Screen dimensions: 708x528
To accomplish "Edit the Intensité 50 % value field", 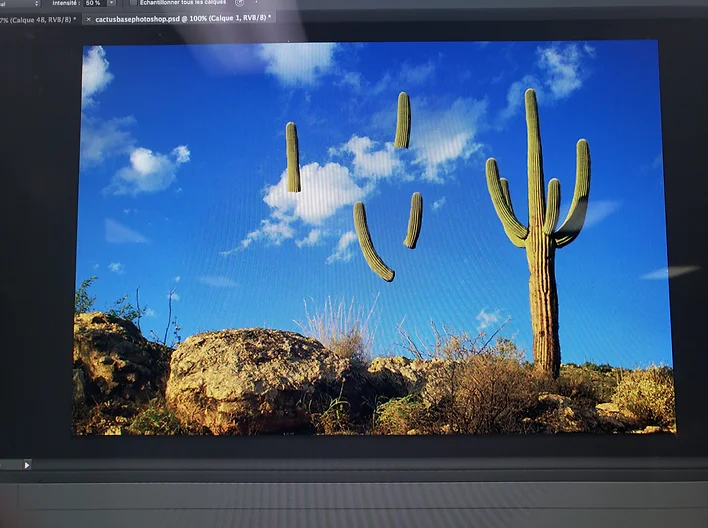I will (95, 3).
